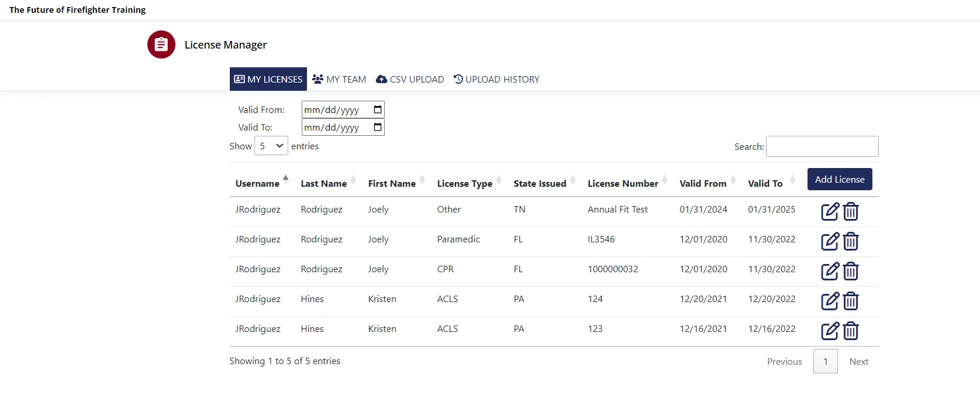Delete the CPR license 1000000032
980x401 pixels.
(851, 271)
